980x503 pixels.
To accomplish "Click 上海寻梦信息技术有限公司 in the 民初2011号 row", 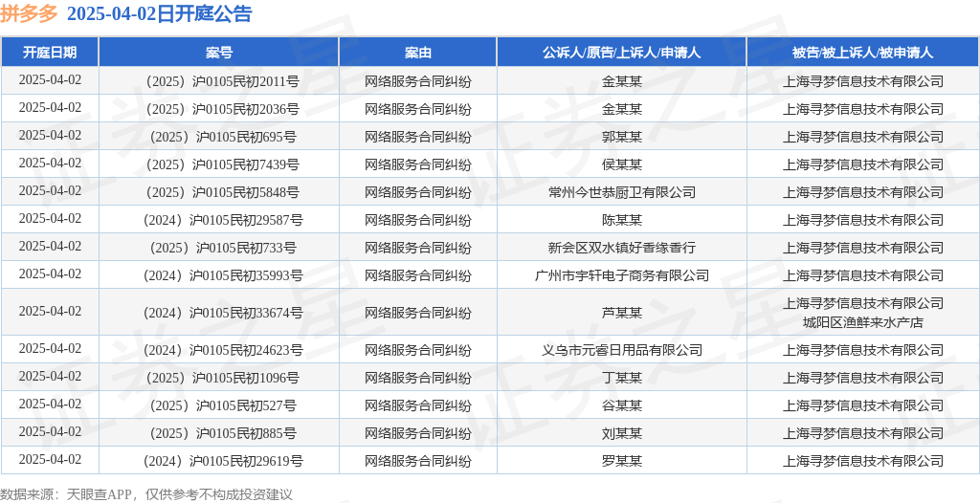I will [x=863, y=81].
